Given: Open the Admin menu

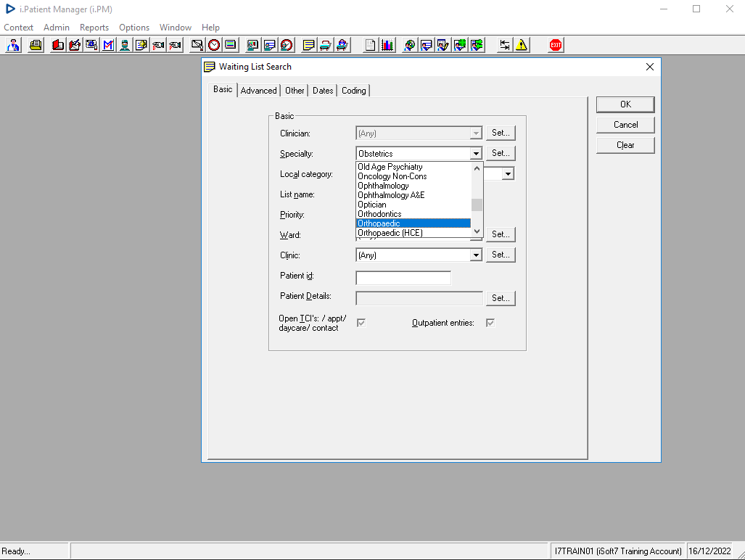Looking at the screenshot, I should 57,28.
